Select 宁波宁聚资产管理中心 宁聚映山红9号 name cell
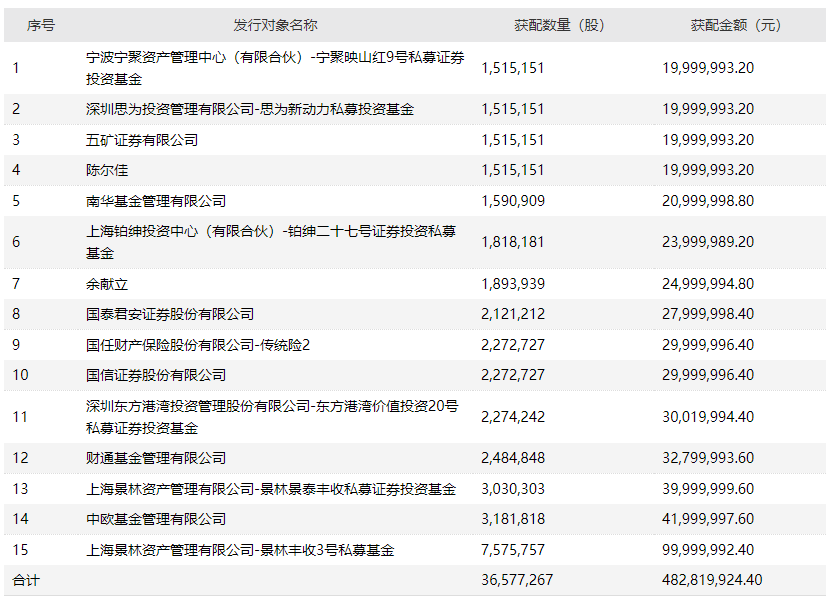833x606 pixels. [x=275, y=68]
